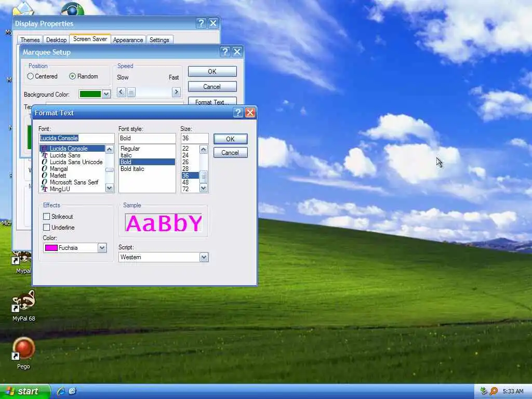Click the Size input field
This screenshot has height=399, width=532.
tap(194, 138)
